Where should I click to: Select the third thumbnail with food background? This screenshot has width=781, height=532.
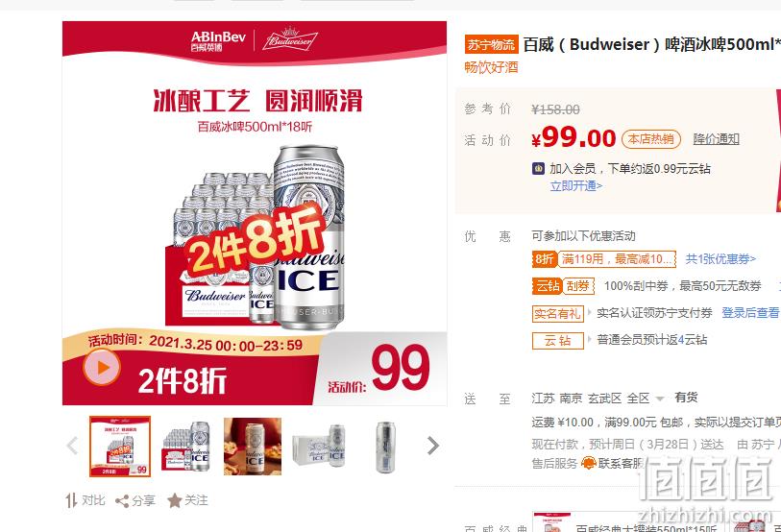pos(253,447)
